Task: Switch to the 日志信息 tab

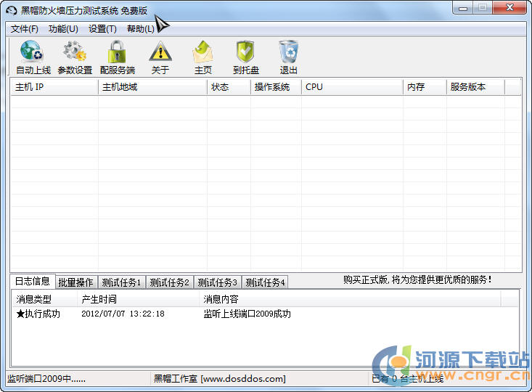Action: (33, 282)
